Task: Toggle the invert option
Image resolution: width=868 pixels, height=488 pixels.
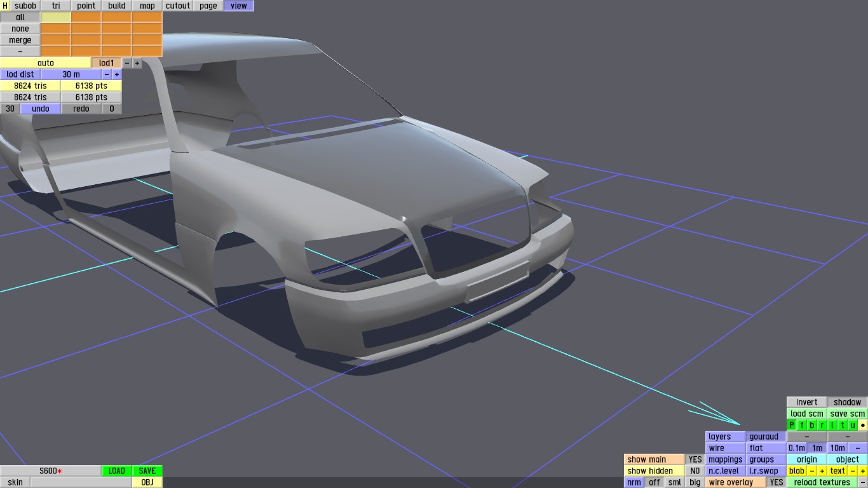Action: click(807, 402)
